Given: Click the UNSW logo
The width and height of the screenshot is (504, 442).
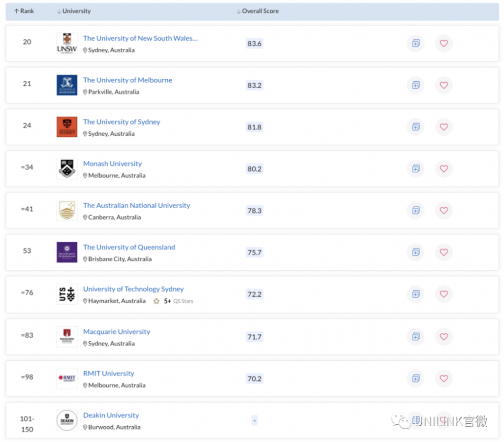Looking at the screenshot, I should pyautogui.click(x=67, y=43).
